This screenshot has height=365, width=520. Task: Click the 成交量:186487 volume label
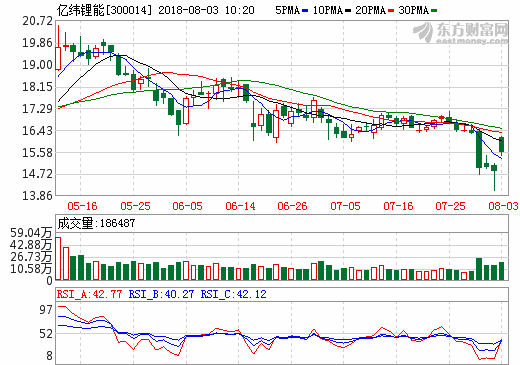96,223
